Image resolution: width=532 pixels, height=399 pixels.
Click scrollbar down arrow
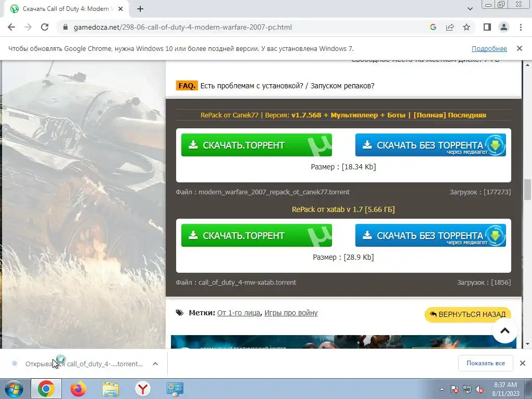[x=527, y=344]
